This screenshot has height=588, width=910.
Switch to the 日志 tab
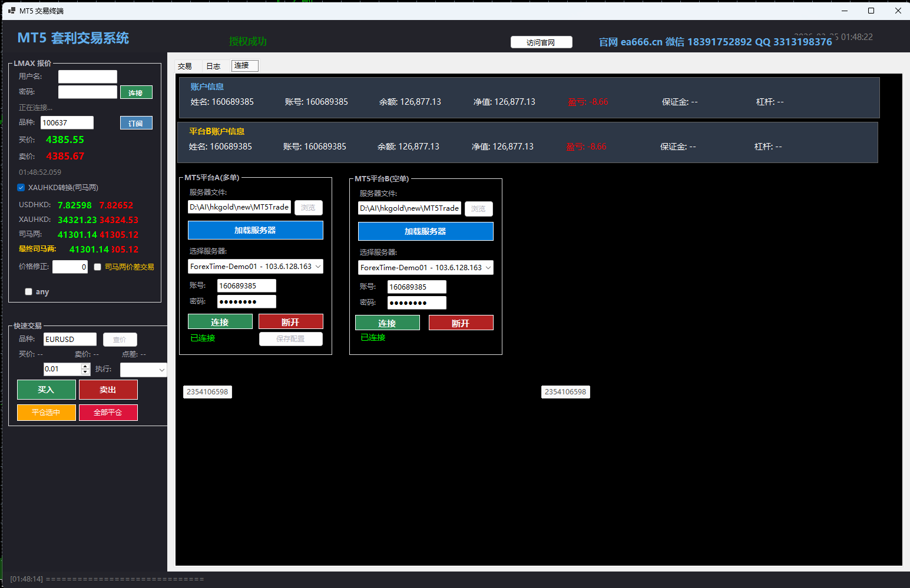pyautogui.click(x=213, y=67)
